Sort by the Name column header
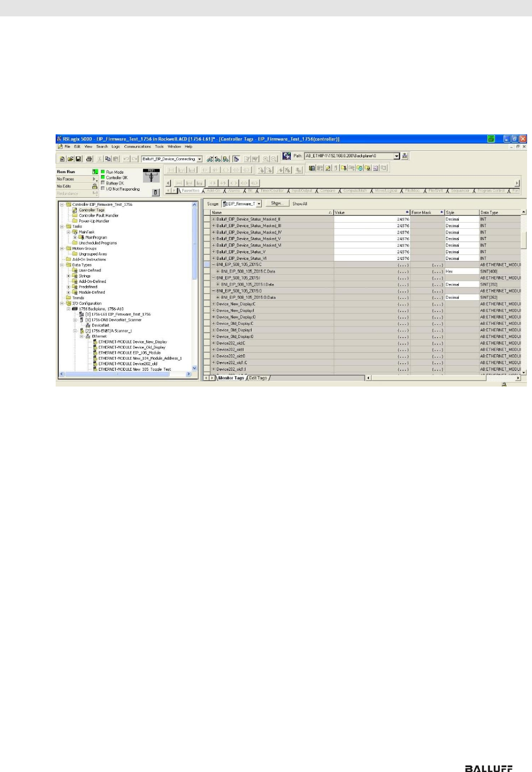 point(272,212)
